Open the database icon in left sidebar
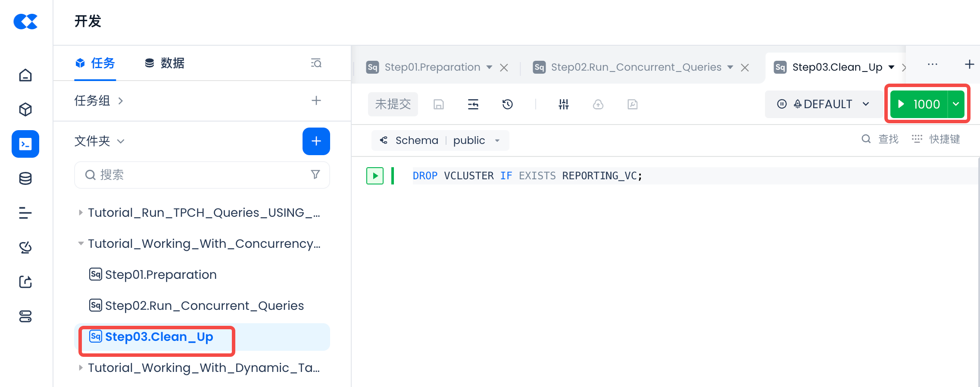980x387 pixels. click(x=25, y=178)
